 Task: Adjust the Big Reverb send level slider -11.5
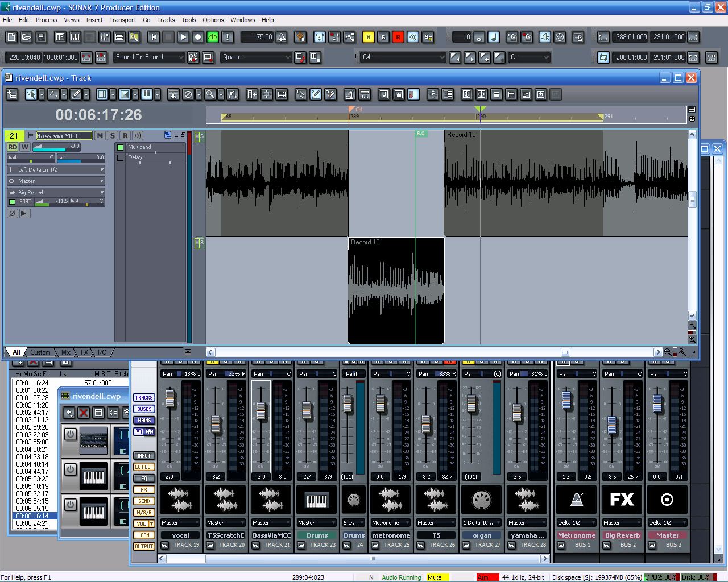point(52,201)
